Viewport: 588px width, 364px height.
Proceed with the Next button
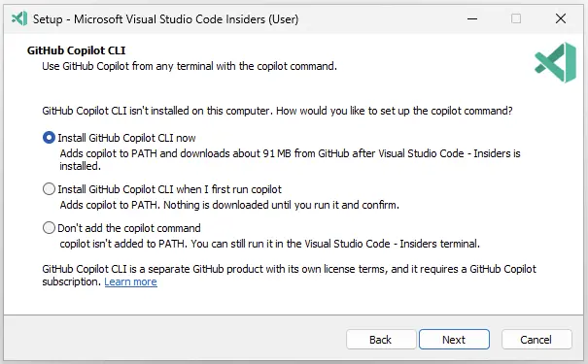point(454,340)
